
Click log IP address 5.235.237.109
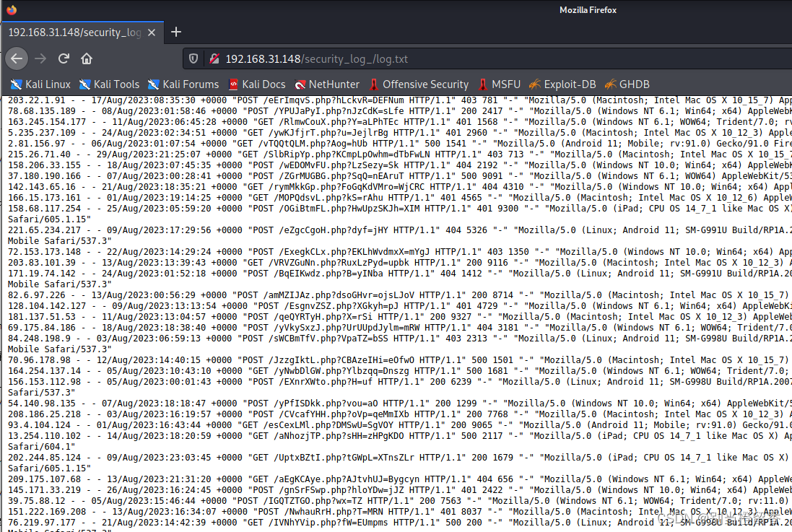(x=41, y=133)
